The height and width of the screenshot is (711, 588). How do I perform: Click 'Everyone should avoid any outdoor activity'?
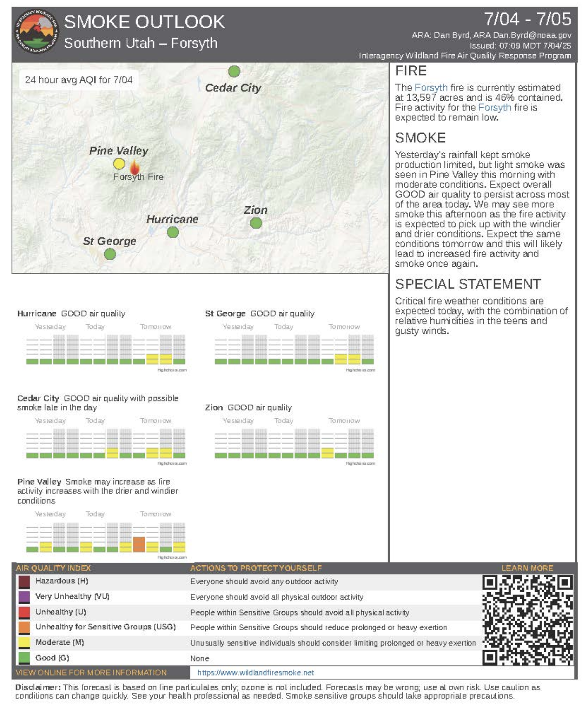[x=264, y=582]
